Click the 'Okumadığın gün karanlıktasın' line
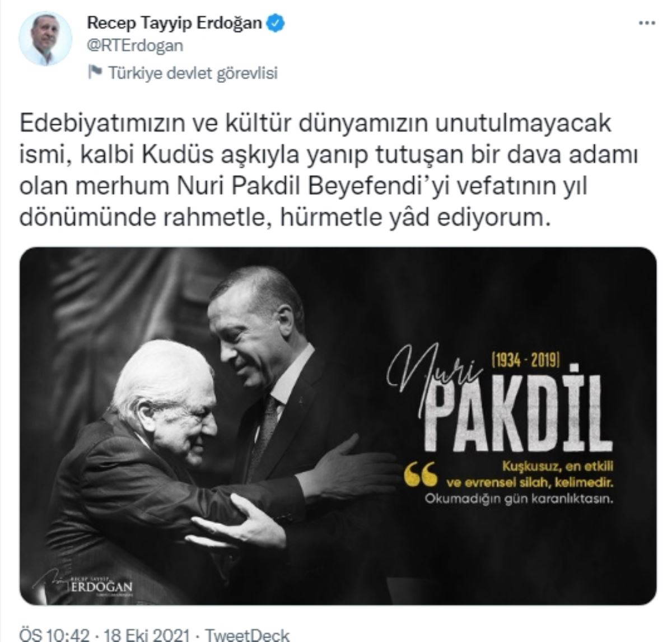 point(520,498)
